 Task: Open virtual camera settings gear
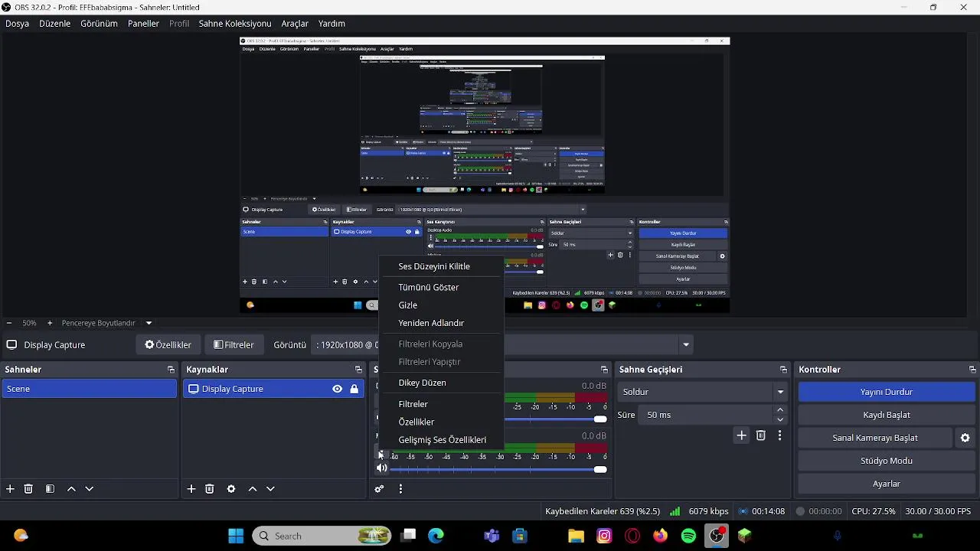[x=965, y=438]
